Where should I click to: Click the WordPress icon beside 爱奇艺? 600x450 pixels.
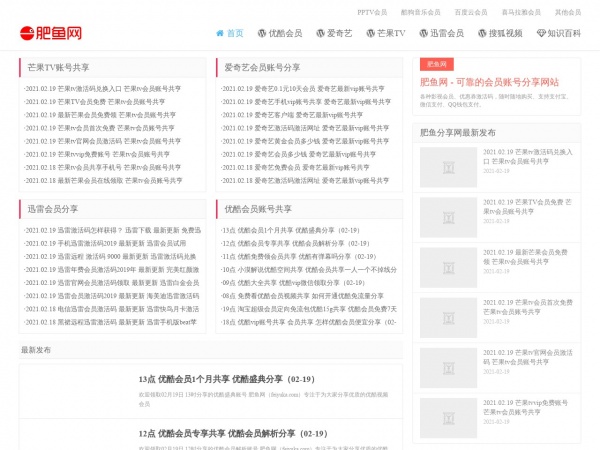[x=320, y=33]
